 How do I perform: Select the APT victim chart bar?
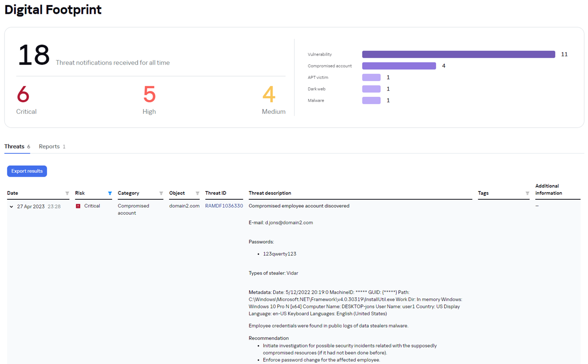click(x=371, y=77)
